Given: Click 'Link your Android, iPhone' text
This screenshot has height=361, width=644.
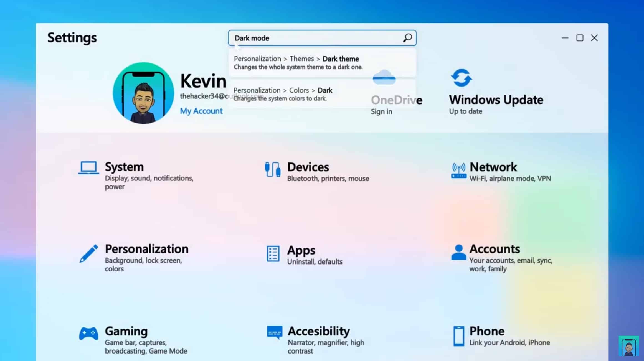Looking at the screenshot, I should coord(509,343).
